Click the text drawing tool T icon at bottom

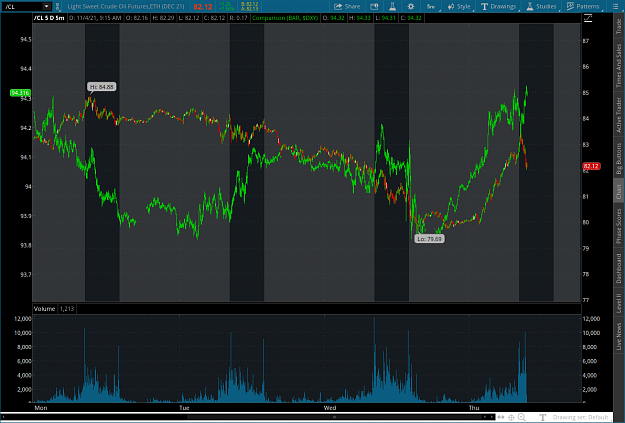point(542,417)
